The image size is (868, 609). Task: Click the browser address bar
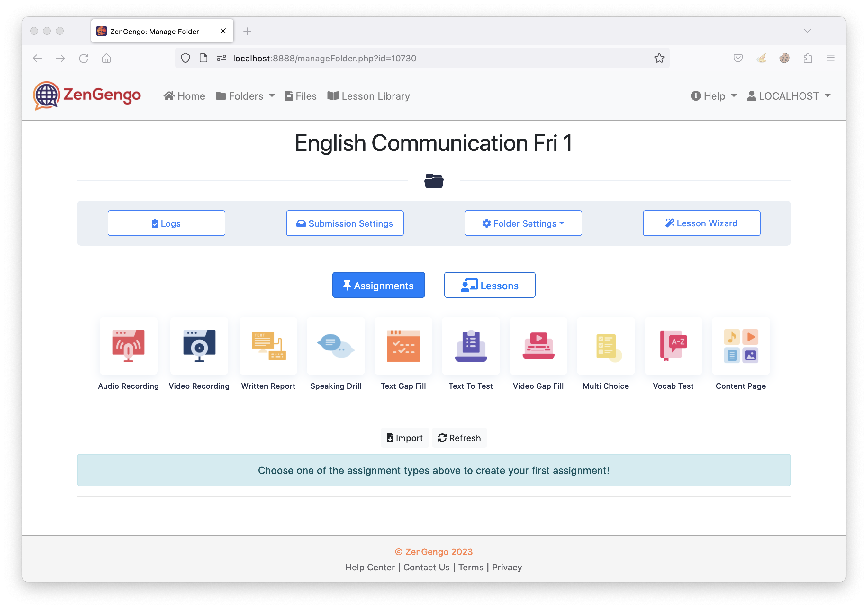click(x=416, y=58)
